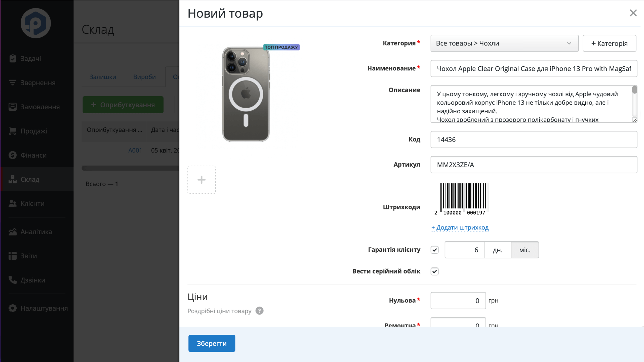Screen dimensions: 644x362
Task: Click the + Додати штрихкод link
Action: (x=460, y=228)
